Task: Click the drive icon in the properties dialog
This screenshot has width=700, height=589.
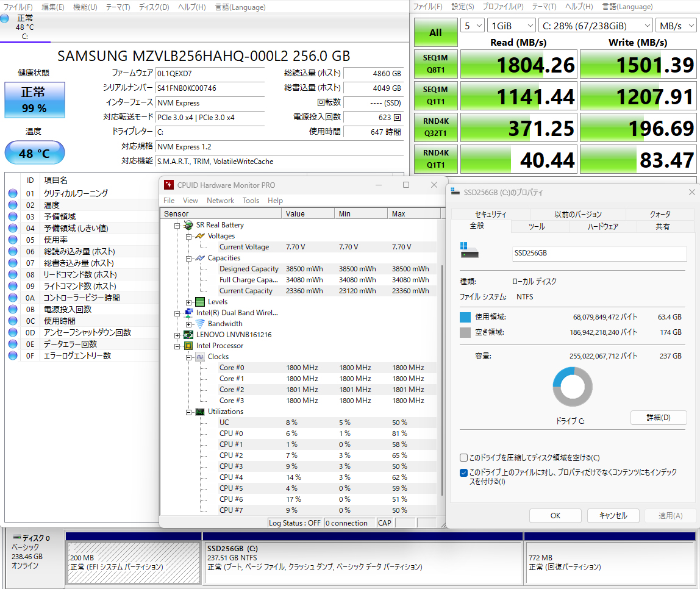Action: pyautogui.click(x=470, y=251)
